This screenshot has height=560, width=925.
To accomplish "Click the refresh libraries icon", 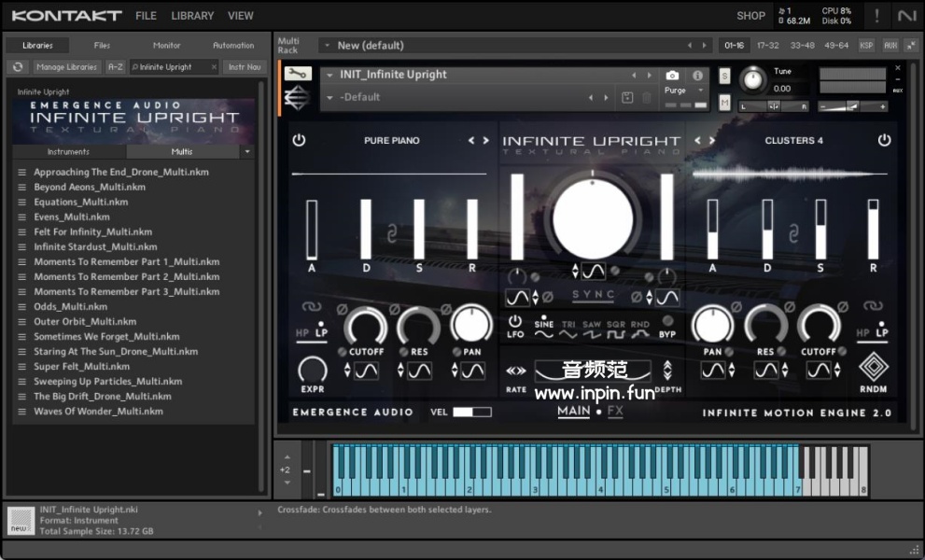I will (18, 67).
